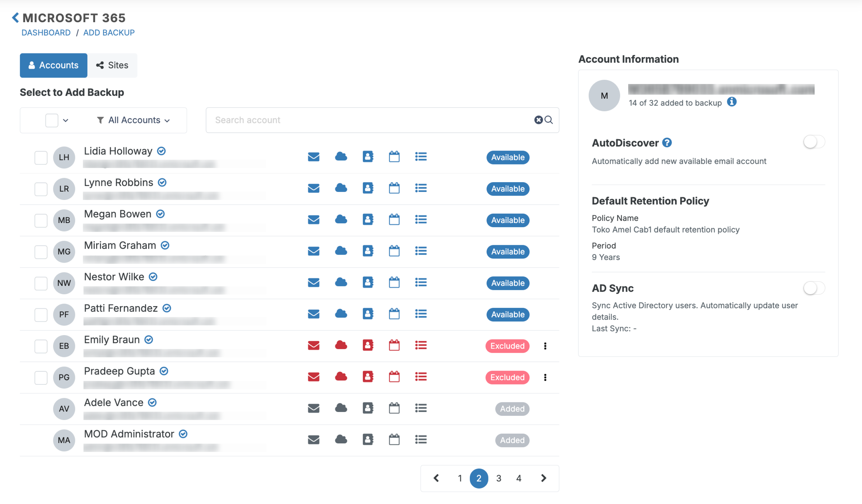
Task: Click Megan Bowen's OneDrive cloud icon
Action: 341,219
